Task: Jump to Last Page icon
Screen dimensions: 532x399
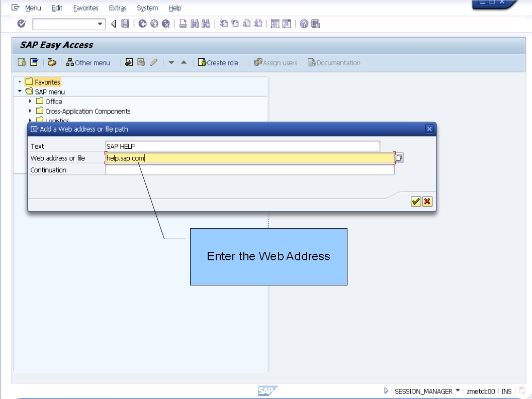Action: (x=258, y=24)
